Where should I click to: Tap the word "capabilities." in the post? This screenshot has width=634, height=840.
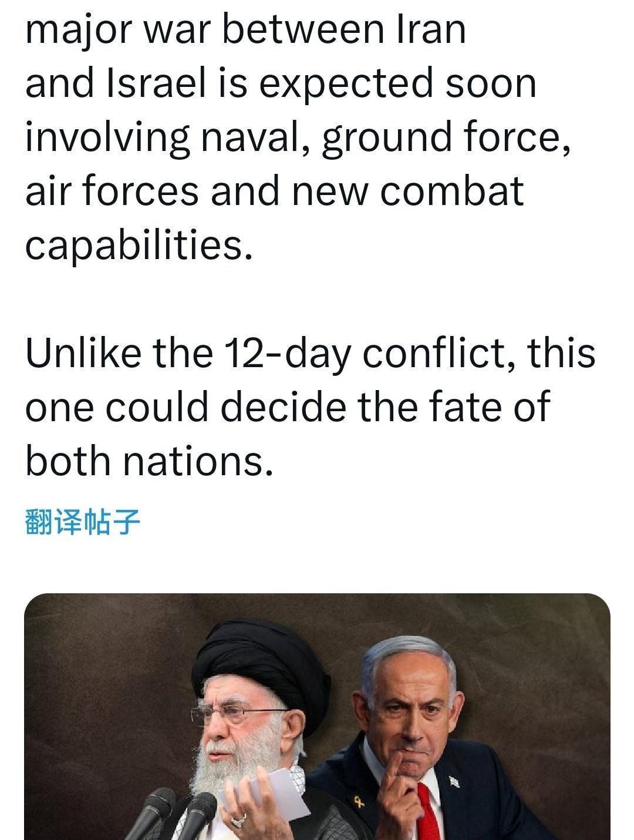(x=139, y=245)
